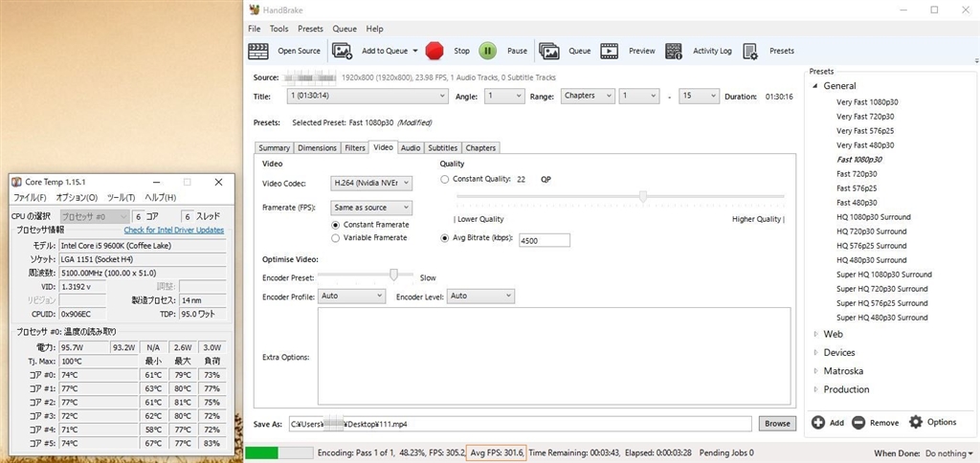Open Core Temp オプション(O) menu

point(77,197)
